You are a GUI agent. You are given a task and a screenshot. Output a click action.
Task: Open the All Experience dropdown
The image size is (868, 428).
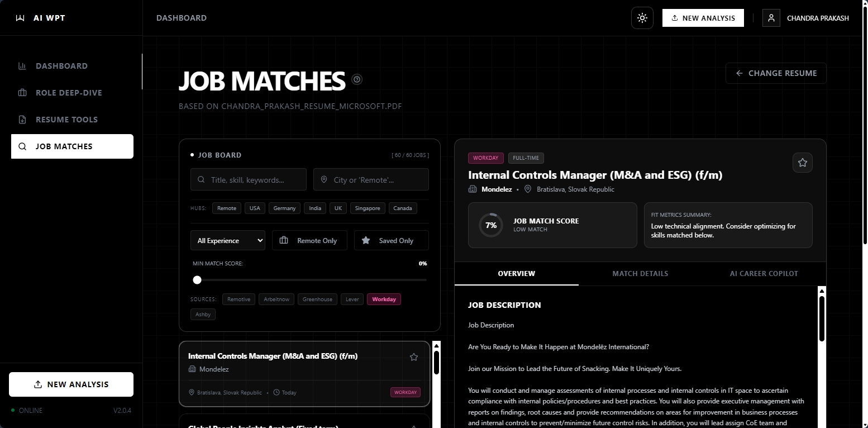tap(228, 240)
